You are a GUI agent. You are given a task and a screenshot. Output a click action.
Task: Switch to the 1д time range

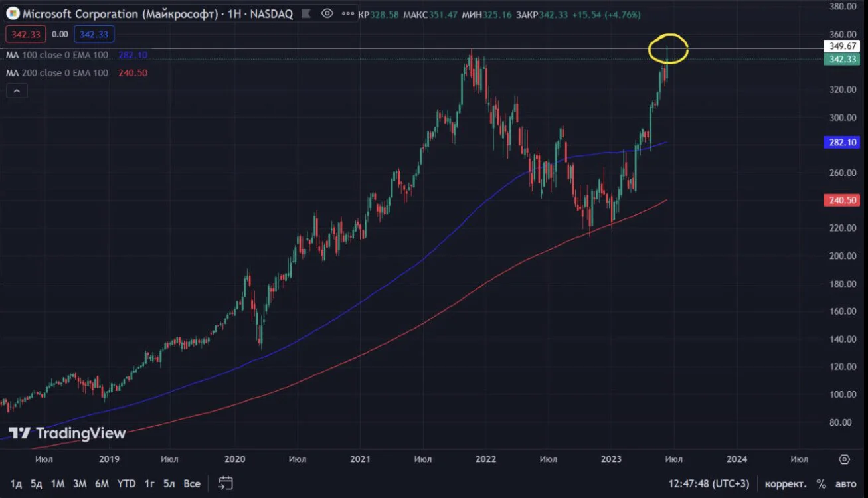coord(17,483)
